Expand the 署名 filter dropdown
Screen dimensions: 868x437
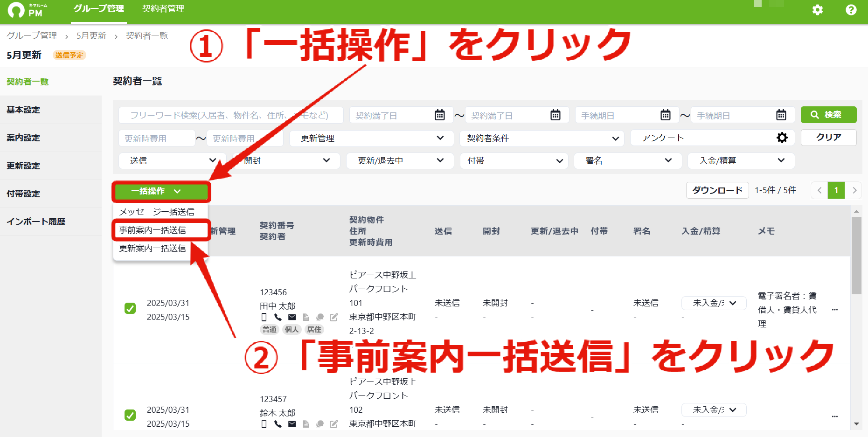coord(628,160)
